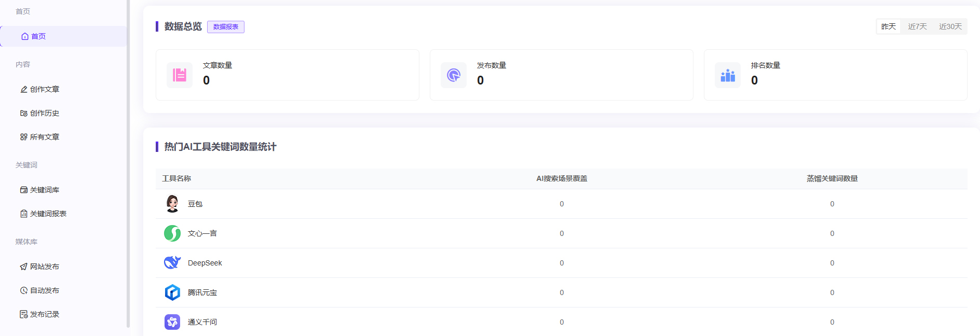Click 豆包's AI搜索场景覆盖 value
The image size is (980, 336).
562,204
